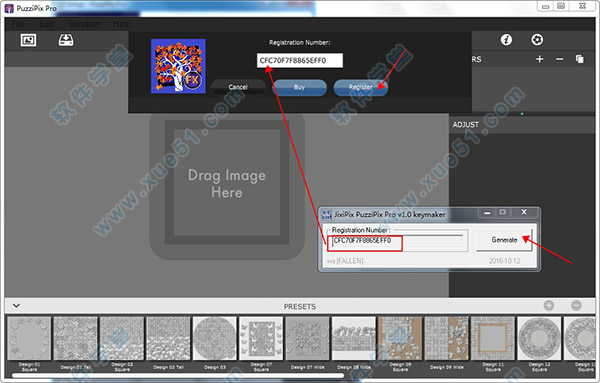Screen dimensions: 600x383
Task: Add a preset with the plus circle
Action: click(549, 305)
